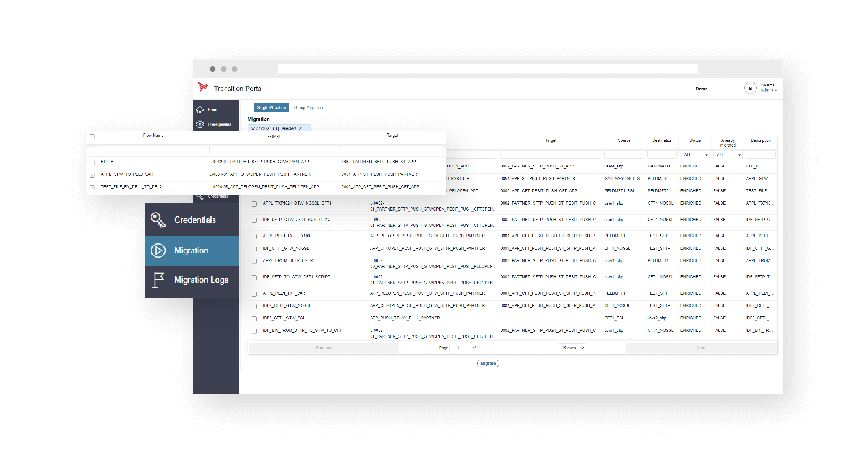The height and width of the screenshot is (454, 868).
Task: Click the Target filter input in zoomed panel
Action: tap(393, 150)
